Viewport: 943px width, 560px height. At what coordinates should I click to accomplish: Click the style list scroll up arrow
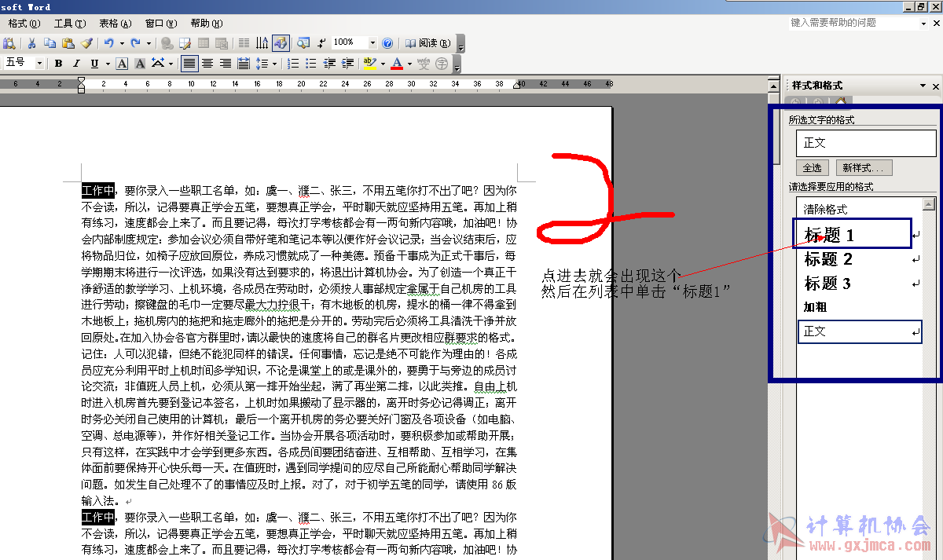[x=930, y=203]
